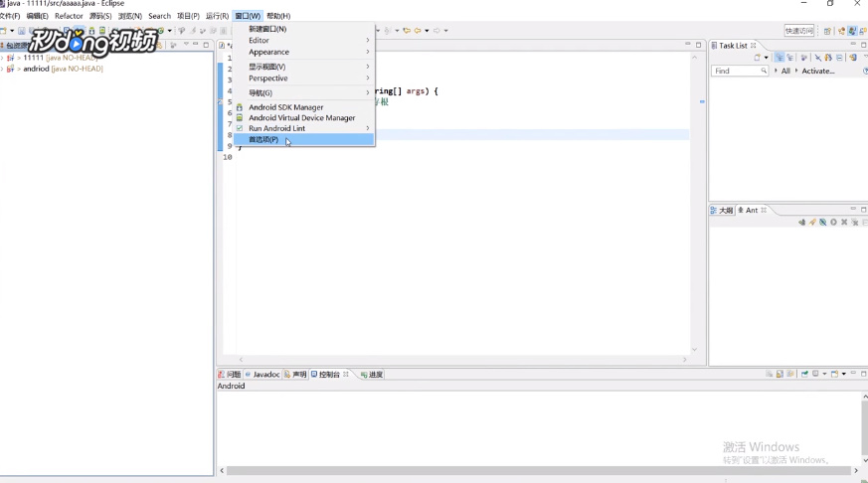The image size is (868, 483).
Task: Click the Forward navigation arrow in toolbar
Action: [x=436, y=31]
